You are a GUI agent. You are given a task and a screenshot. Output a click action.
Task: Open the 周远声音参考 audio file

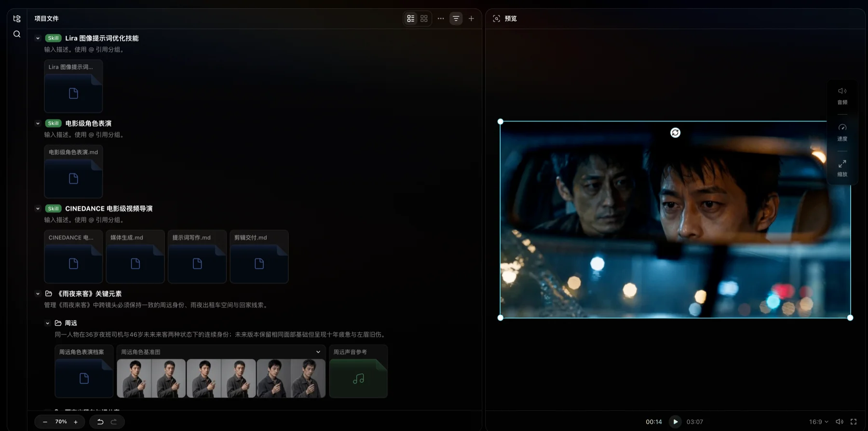(358, 371)
